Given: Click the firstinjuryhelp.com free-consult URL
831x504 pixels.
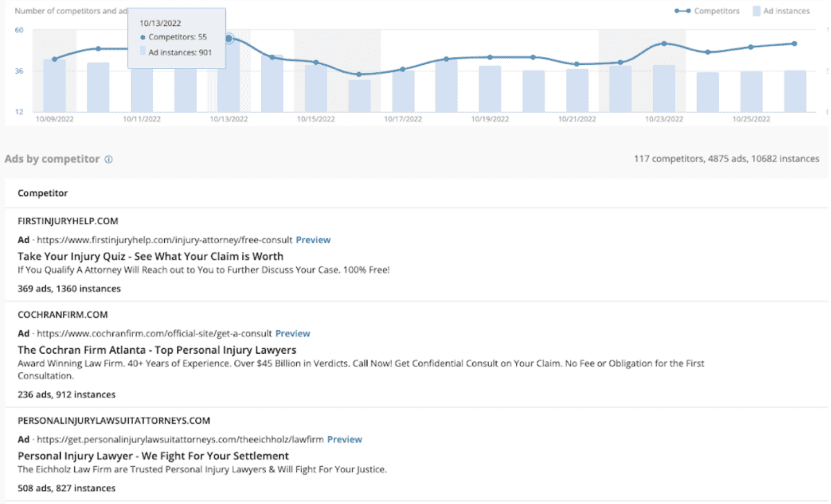Looking at the screenshot, I should (164, 240).
